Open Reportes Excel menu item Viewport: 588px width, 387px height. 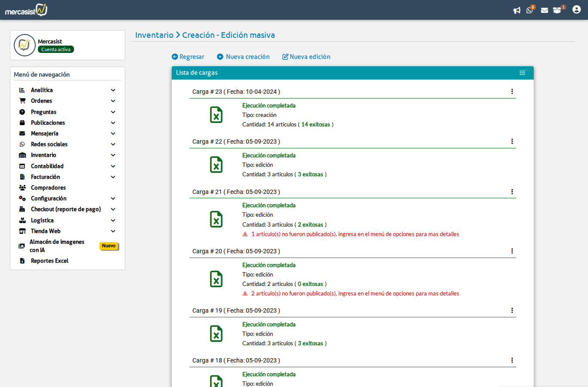(x=50, y=261)
